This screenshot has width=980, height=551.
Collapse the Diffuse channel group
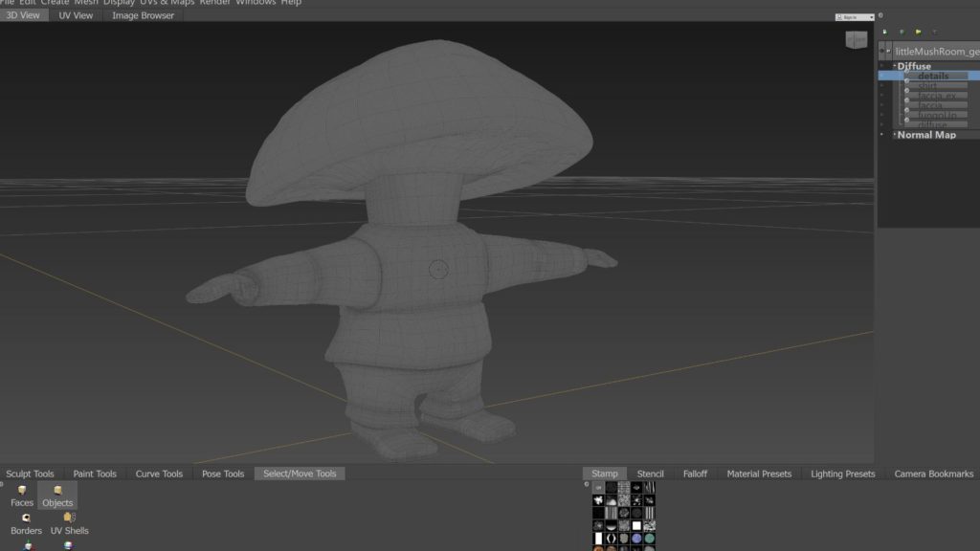[895, 66]
